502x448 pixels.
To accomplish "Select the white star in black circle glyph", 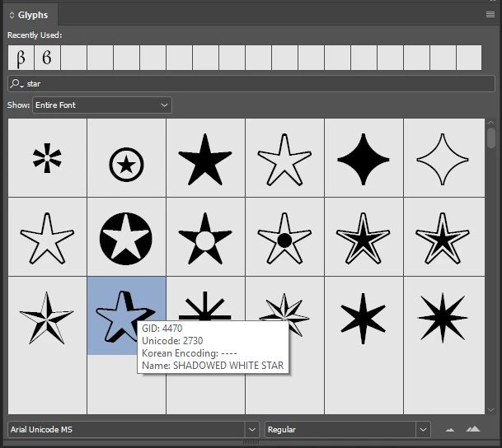I will click(126, 237).
